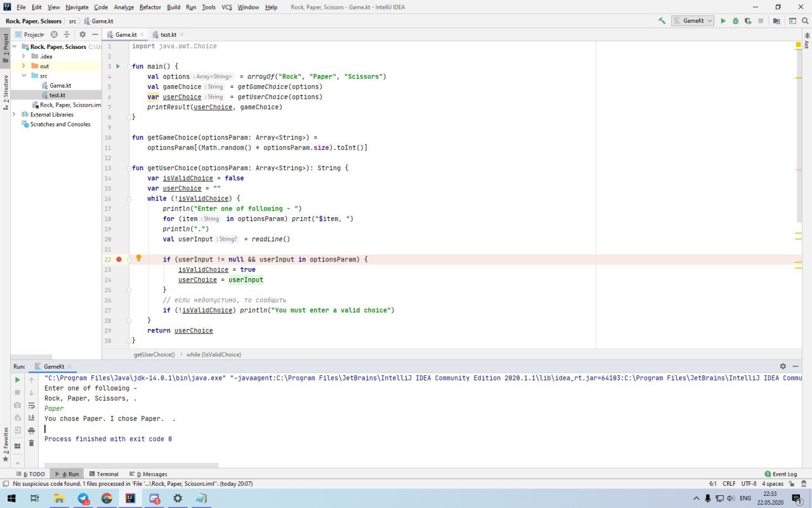Screen dimensions: 812x508
Task: Open the Event Log
Action: click(781, 474)
